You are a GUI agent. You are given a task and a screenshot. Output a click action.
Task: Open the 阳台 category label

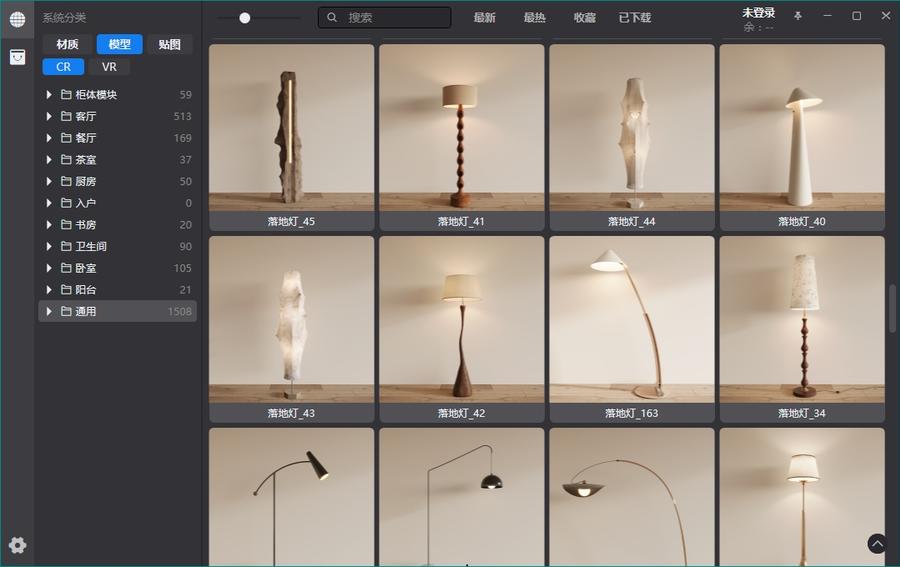pos(86,290)
